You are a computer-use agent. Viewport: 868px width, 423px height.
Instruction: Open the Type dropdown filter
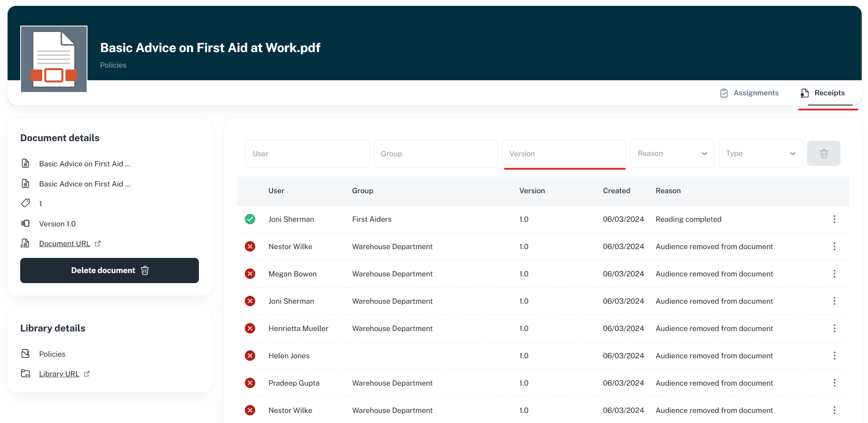coord(760,154)
